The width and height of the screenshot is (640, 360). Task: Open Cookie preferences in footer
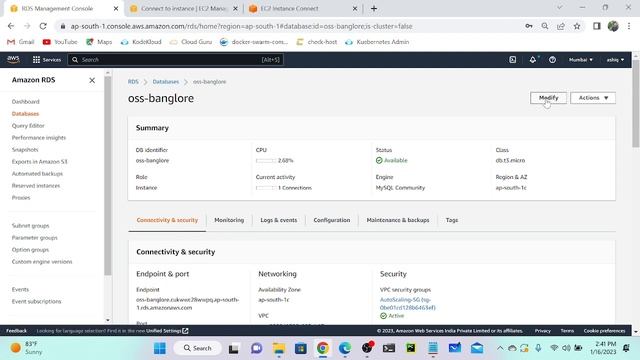point(604,331)
